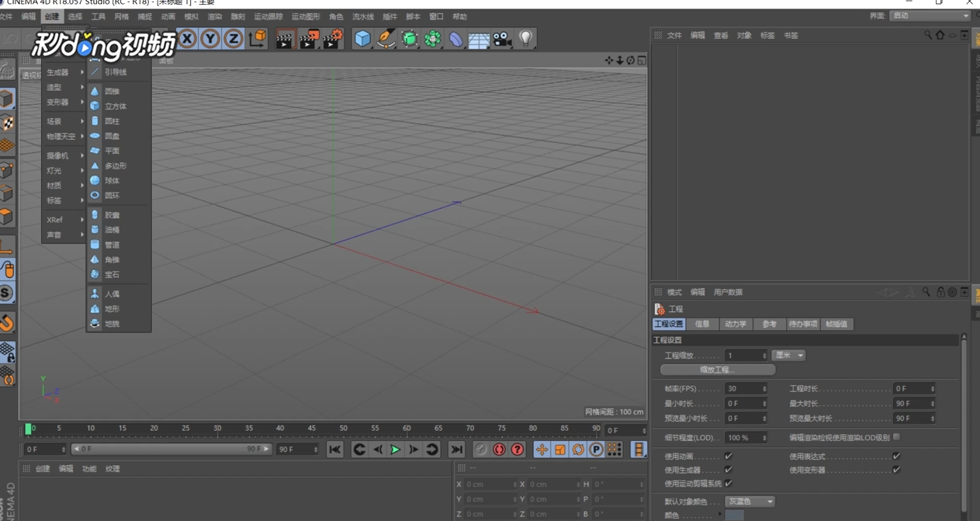Viewport: 980px width, 521px height.
Task: Toggle the 使用生成器 checkbox
Action: (729, 470)
